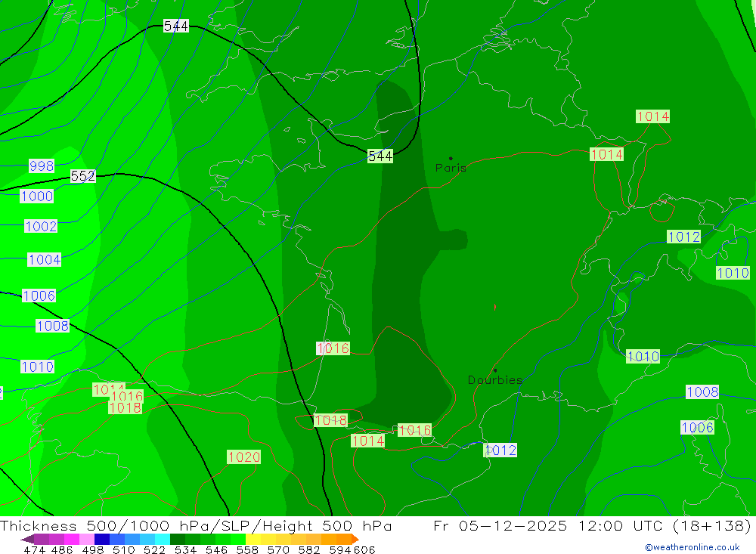
Task: Click the Dourbies location dot
Action: (495, 370)
